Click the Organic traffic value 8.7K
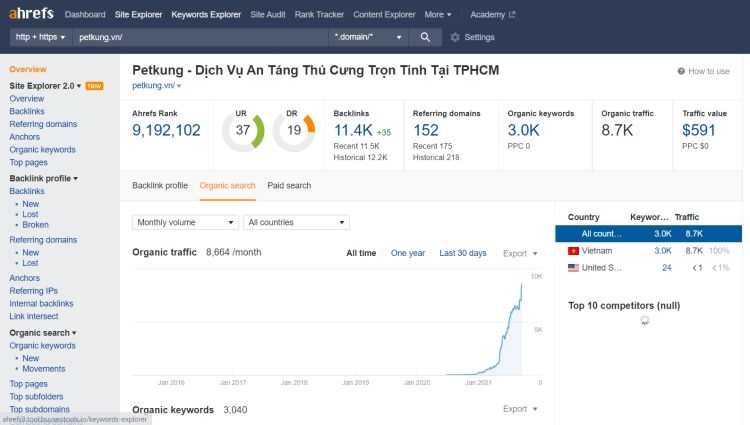Image resolution: width=750 pixels, height=425 pixels. point(617,130)
